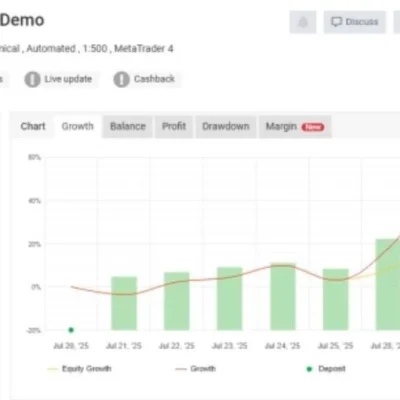The width and height of the screenshot is (400, 400).
Task: Toggle Deposit legend entry
Action: point(326,369)
